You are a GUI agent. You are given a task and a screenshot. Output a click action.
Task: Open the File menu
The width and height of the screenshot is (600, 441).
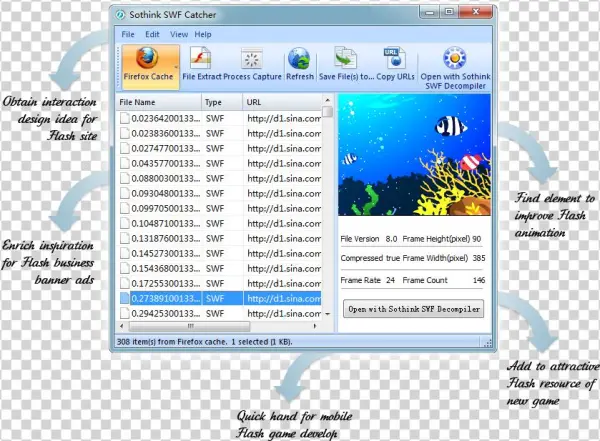click(x=129, y=34)
